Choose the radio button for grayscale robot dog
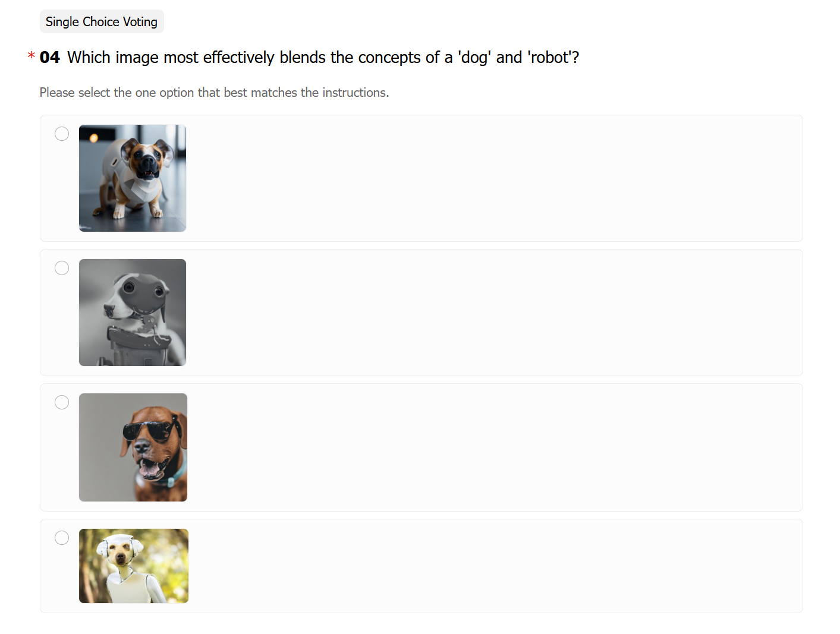Screen dimensions: 840x634 pos(62,268)
